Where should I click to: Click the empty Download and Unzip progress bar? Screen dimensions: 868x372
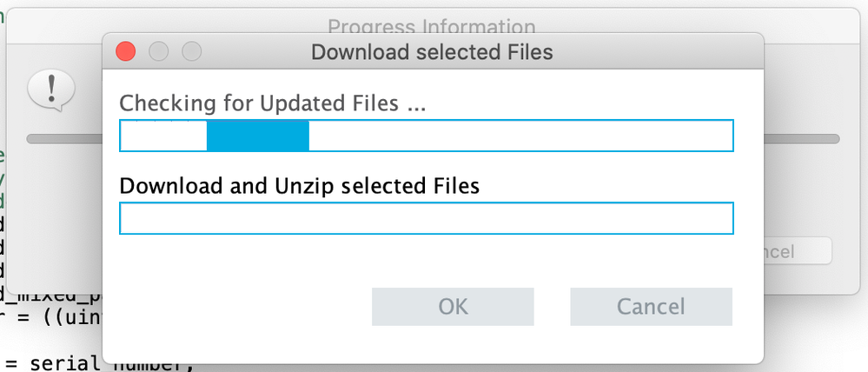427,218
